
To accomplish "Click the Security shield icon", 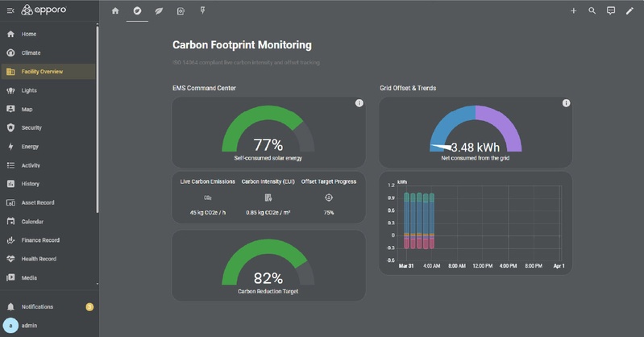I will click(x=10, y=128).
